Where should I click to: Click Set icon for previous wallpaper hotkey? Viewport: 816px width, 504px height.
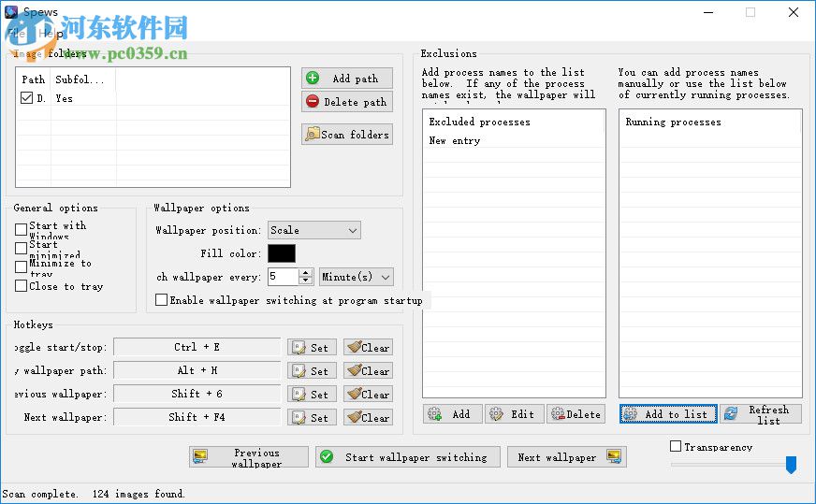[299, 395]
